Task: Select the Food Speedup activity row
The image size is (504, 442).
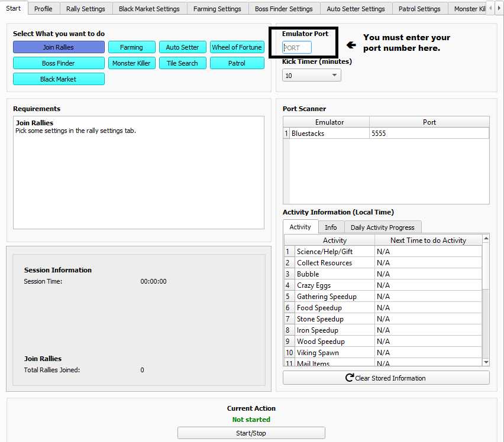Action: point(383,307)
